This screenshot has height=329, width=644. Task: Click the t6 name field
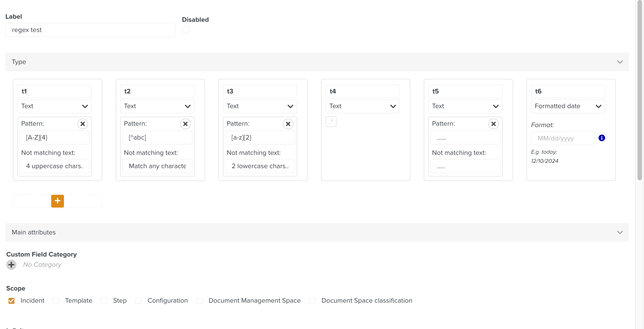[568, 91]
